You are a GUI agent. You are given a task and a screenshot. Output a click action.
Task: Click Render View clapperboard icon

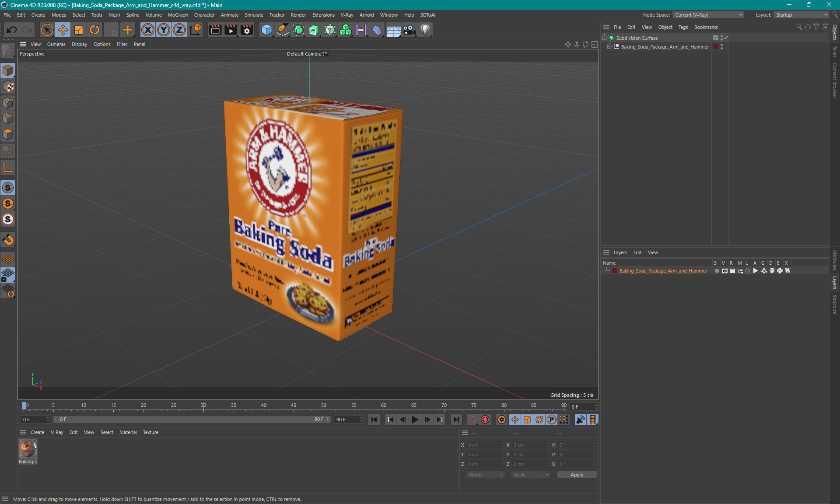click(215, 30)
